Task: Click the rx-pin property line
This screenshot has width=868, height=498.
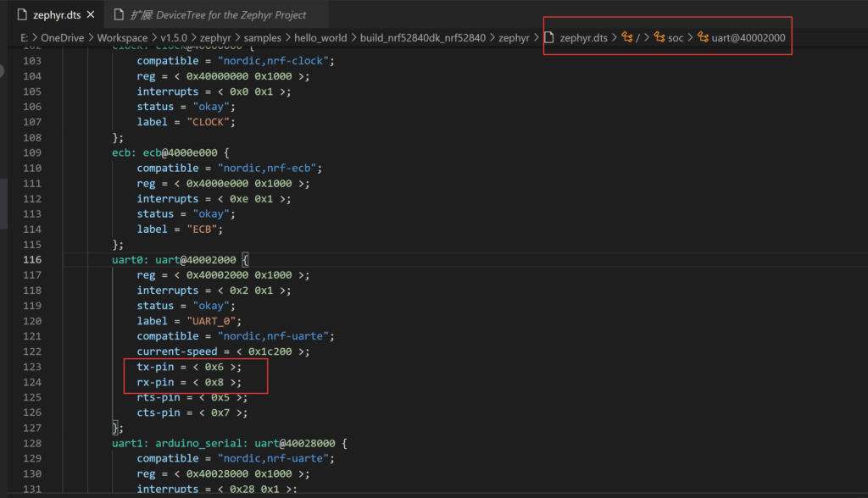Action: [x=189, y=382]
